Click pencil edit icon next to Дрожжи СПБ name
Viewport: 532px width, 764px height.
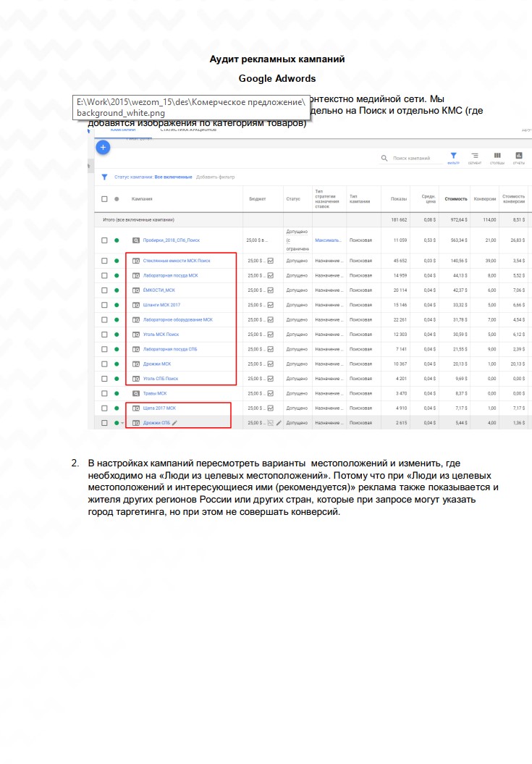click(175, 423)
